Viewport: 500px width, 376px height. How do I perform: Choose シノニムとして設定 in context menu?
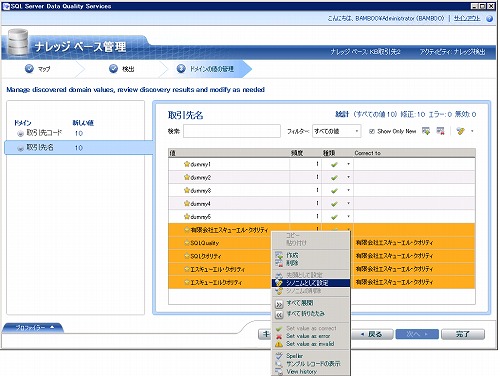311,283
